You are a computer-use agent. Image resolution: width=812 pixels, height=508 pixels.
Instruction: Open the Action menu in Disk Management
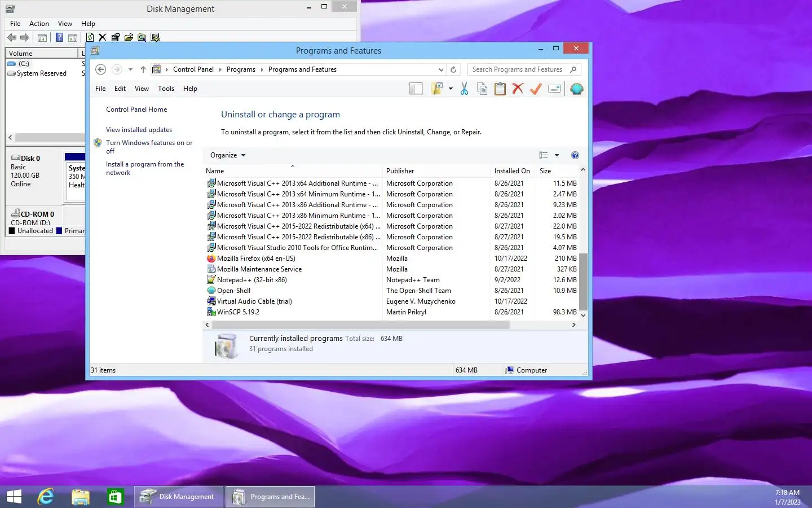[39, 24]
